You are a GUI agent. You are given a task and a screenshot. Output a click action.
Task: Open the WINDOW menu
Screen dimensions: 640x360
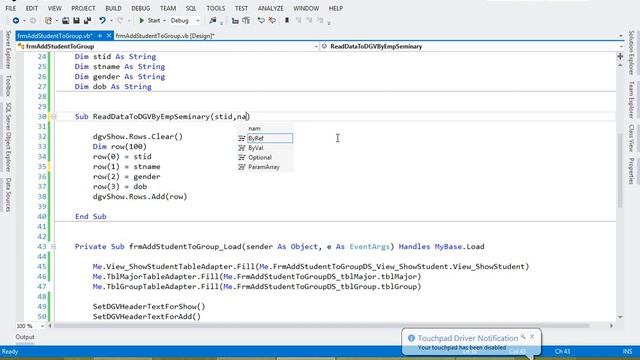click(306, 8)
